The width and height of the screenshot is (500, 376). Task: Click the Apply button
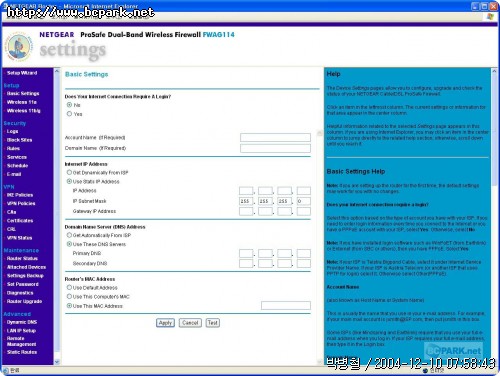pos(165,323)
